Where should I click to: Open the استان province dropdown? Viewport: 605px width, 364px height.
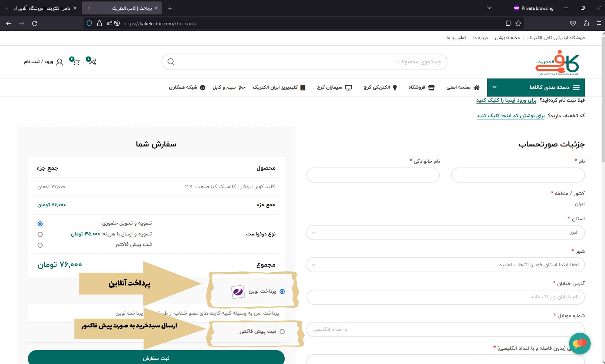445,232
